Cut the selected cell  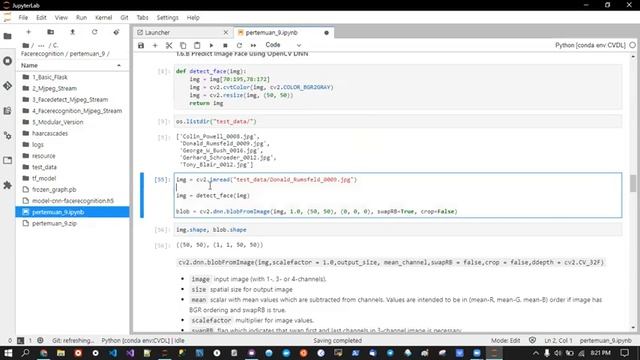click(169, 45)
